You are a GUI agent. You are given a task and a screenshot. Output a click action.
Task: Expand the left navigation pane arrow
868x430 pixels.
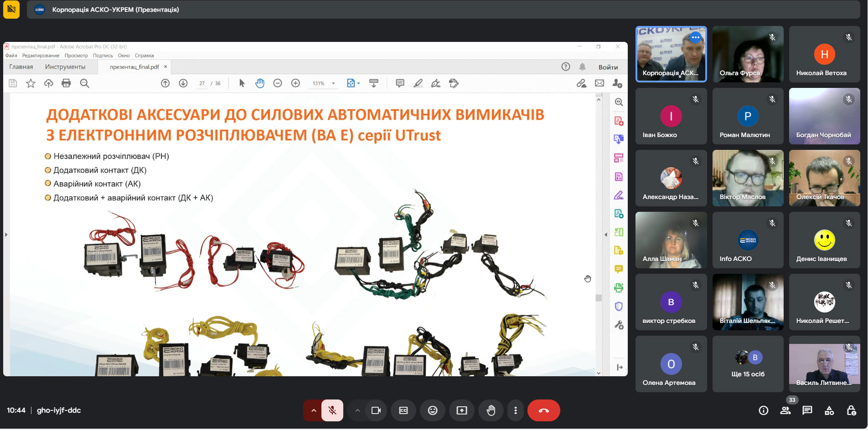(x=6, y=235)
